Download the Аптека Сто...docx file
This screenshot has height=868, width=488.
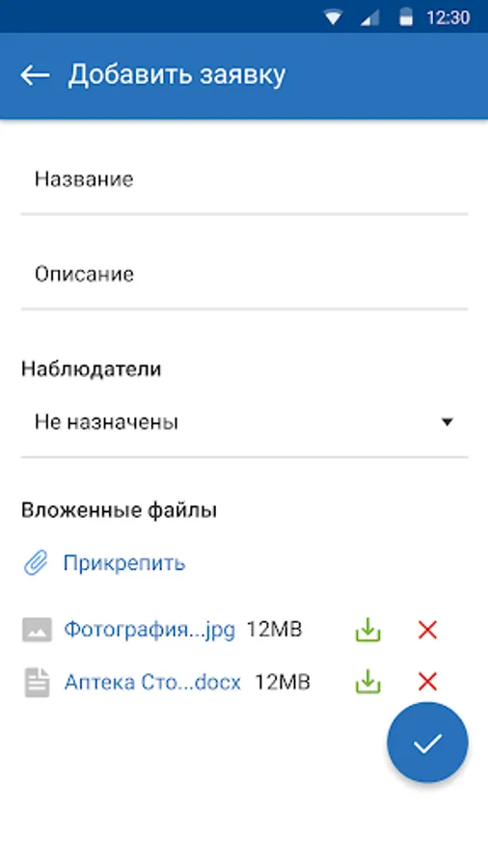click(x=368, y=682)
